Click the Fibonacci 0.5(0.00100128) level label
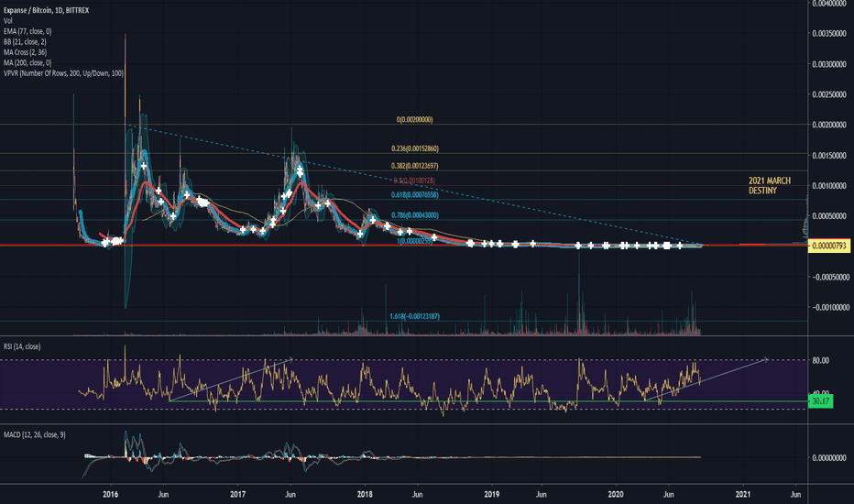 [414, 181]
